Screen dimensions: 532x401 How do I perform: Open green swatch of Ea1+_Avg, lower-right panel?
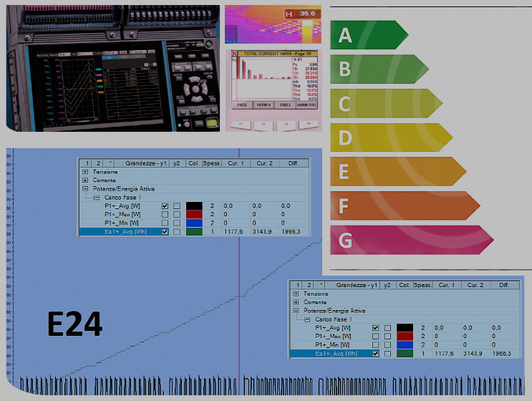405,354
